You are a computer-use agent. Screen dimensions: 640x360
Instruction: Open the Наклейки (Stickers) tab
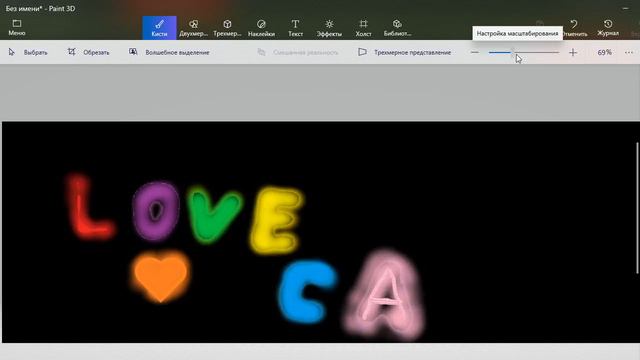tap(261, 28)
